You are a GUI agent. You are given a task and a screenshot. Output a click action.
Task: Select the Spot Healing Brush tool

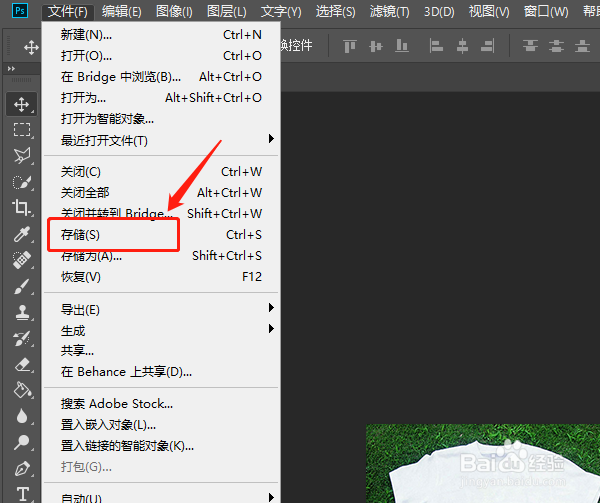(x=21, y=260)
